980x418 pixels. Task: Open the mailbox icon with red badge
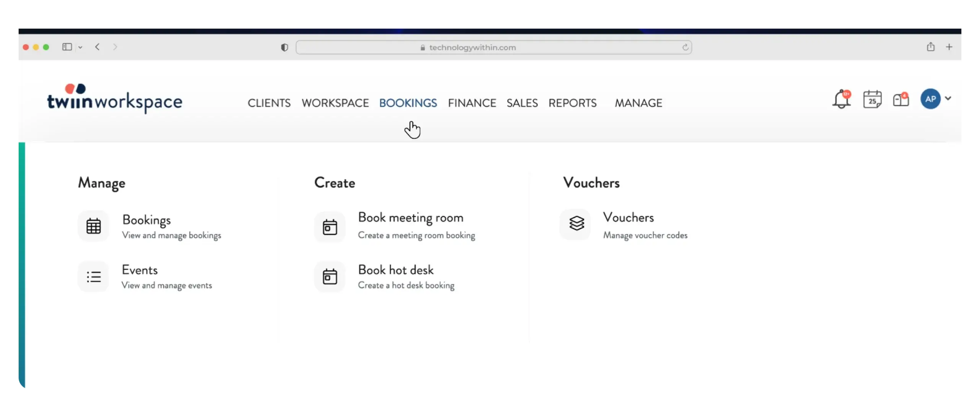[900, 100]
